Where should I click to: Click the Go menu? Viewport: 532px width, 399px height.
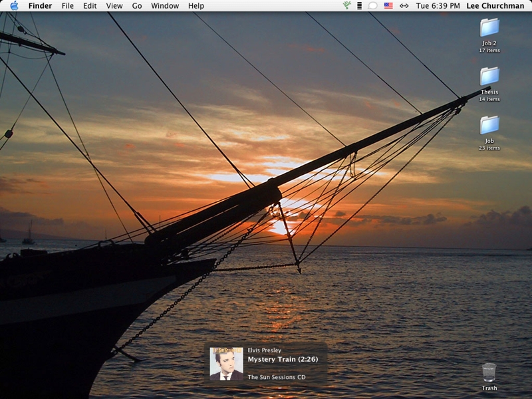(x=137, y=6)
